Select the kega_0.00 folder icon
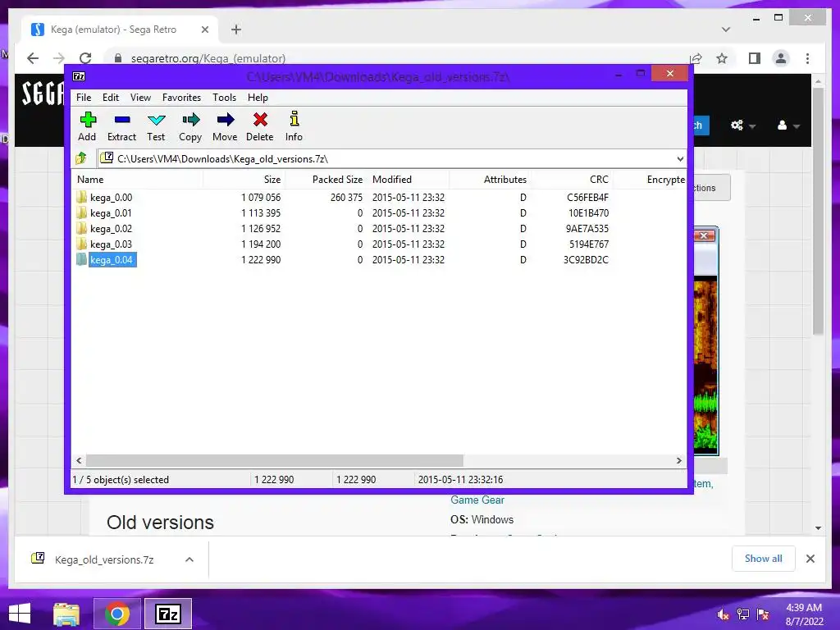 [81, 197]
